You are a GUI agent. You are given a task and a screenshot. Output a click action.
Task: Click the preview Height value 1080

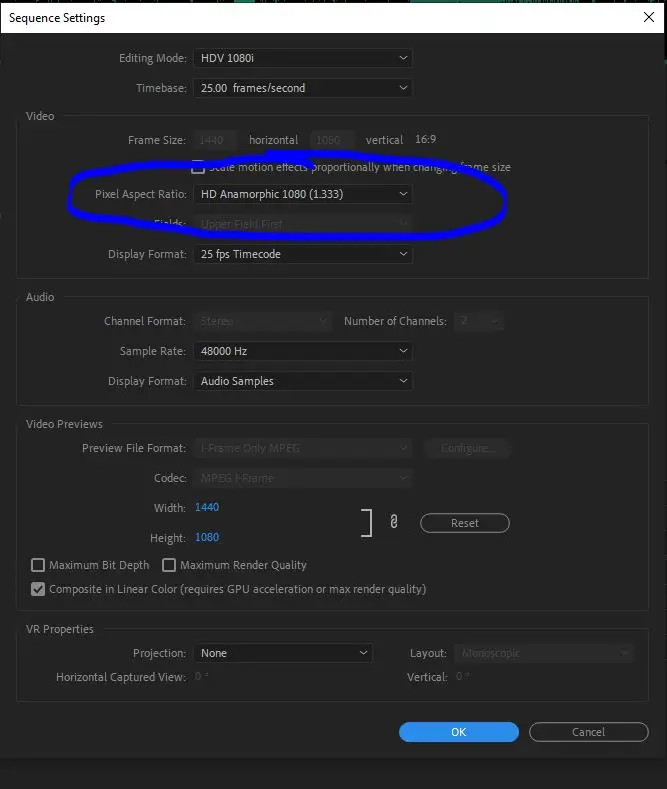[207, 537]
